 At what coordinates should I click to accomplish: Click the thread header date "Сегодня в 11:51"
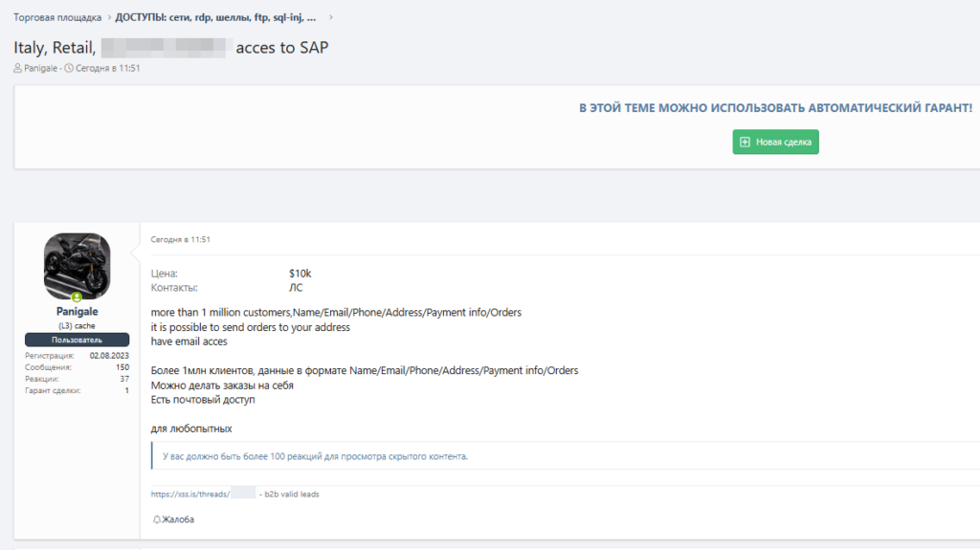(108, 68)
